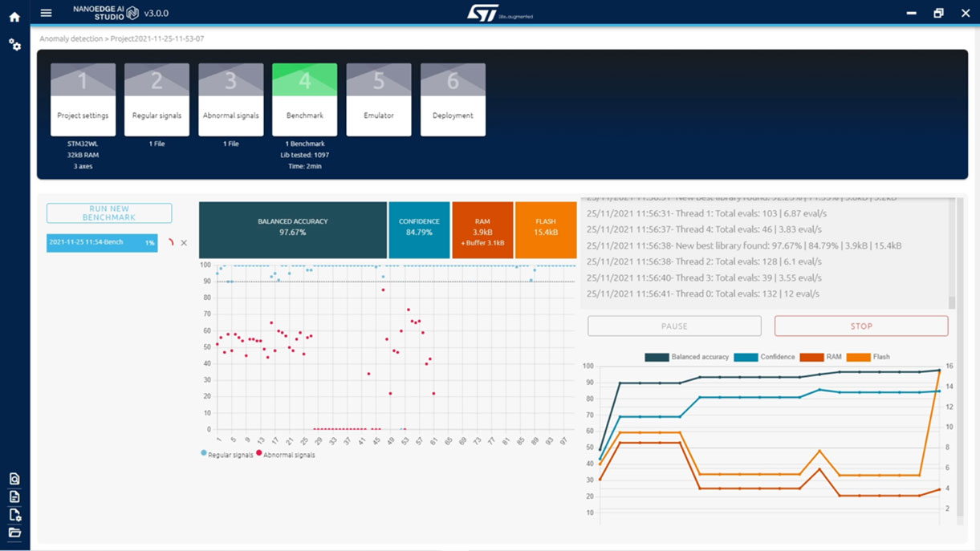Dismiss the benchmark entry with its X
The image size is (980, 551).
tap(184, 242)
